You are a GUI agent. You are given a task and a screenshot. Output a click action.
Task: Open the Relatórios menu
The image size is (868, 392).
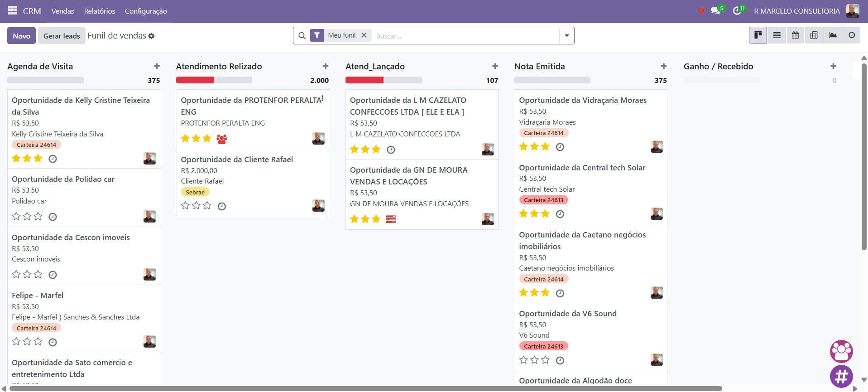(99, 11)
